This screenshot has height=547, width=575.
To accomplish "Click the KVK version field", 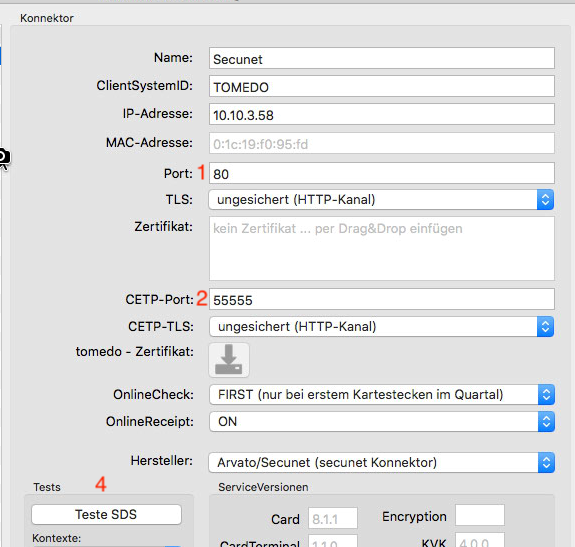I will [x=480, y=540].
